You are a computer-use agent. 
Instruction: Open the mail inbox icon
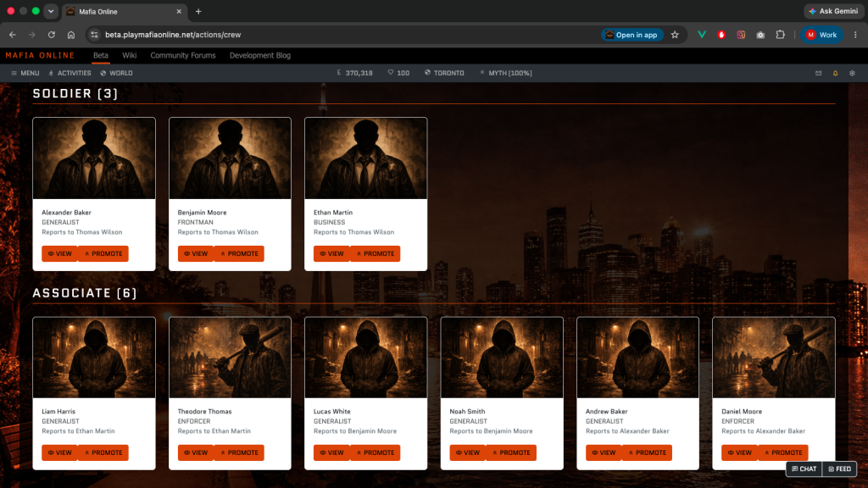pyautogui.click(x=818, y=73)
